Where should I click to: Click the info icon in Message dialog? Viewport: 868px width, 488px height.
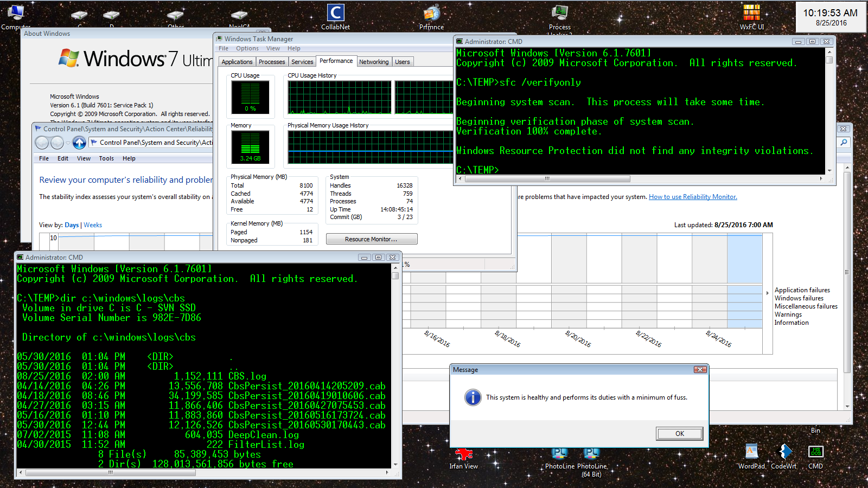[x=473, y=397]
